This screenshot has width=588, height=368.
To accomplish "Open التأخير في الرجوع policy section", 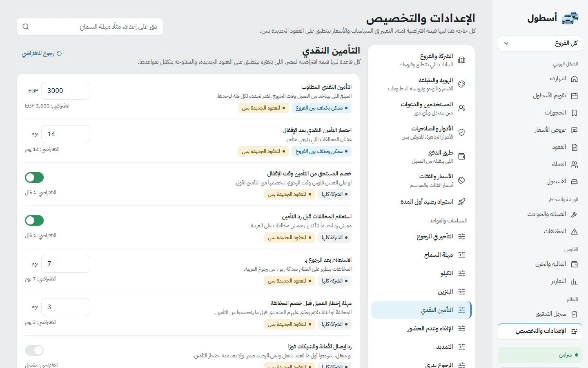I will [x=421, y=236].
